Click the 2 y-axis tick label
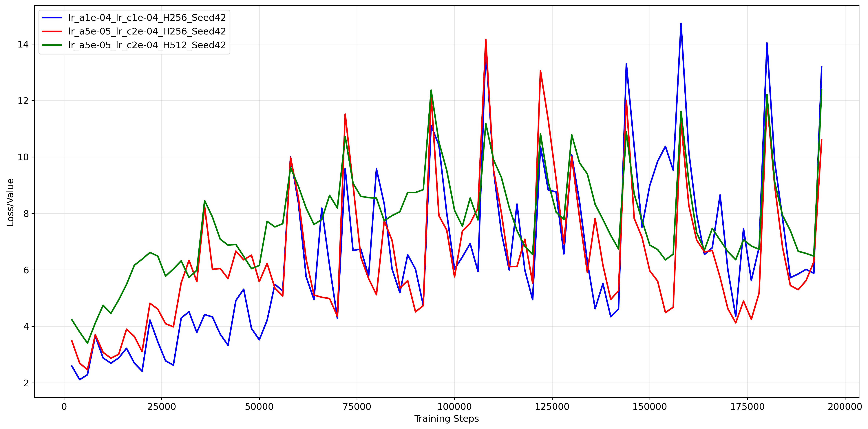This screenshot has height=429, width=868. pyautogui.click(x=26, y=383)
